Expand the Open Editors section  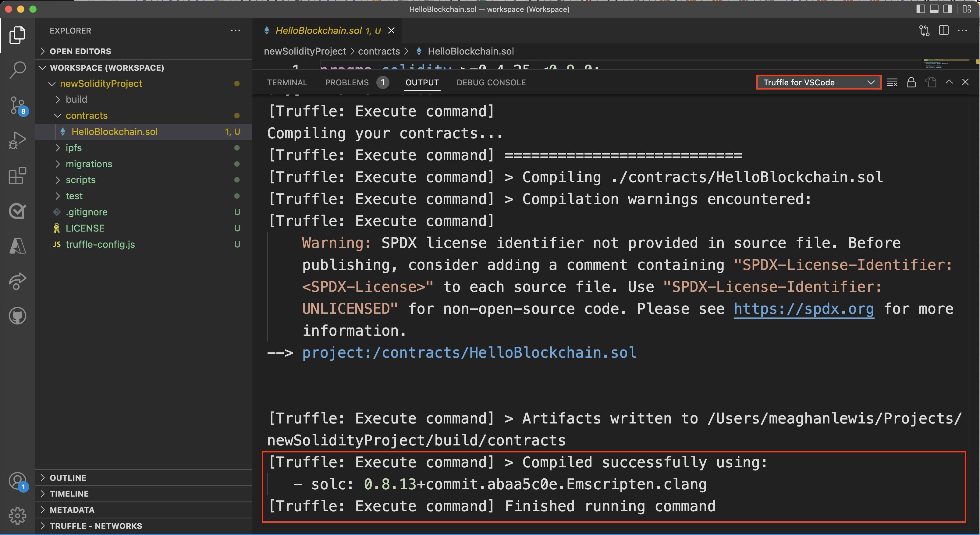(144, 51)
